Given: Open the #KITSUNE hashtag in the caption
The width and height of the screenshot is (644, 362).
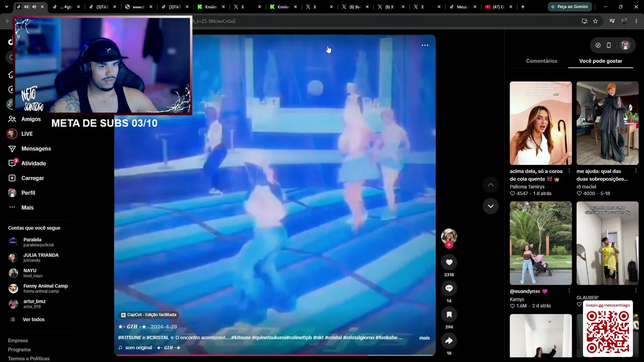Looking at the screenshot, I should tap(129, 338).
